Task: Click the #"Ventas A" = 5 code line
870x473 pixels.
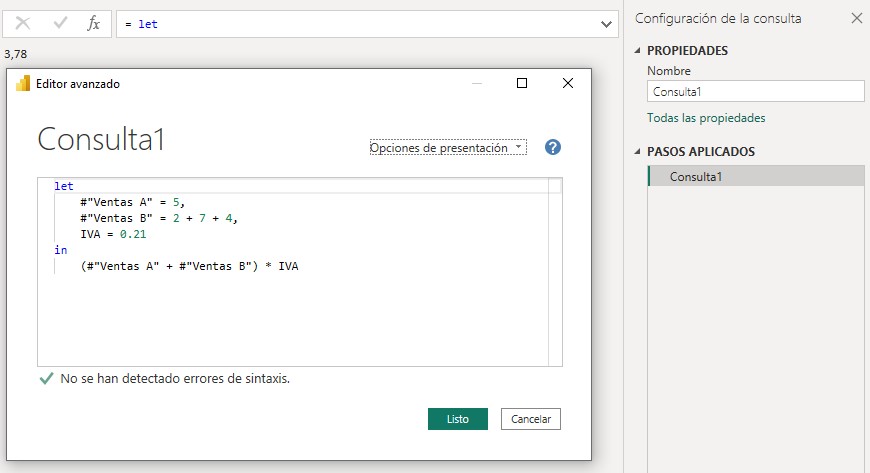Action: (x=132, y=202)
